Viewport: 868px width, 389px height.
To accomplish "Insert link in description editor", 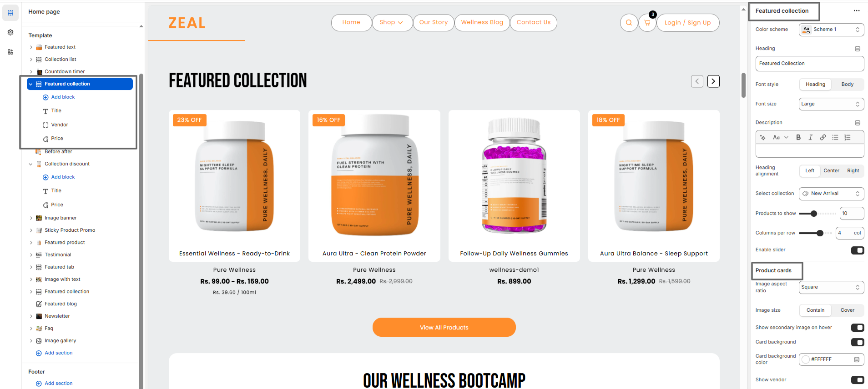I will click(823, 137).
